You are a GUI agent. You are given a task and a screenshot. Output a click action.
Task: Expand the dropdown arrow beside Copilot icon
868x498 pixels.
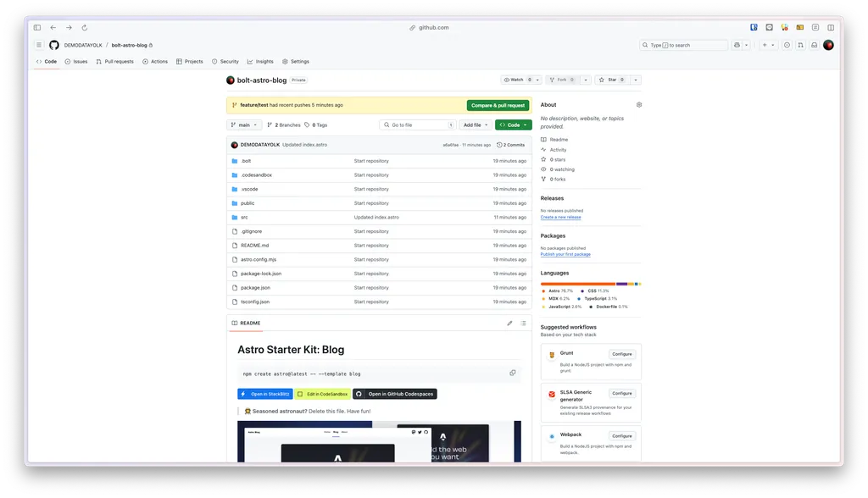(746, 45)
